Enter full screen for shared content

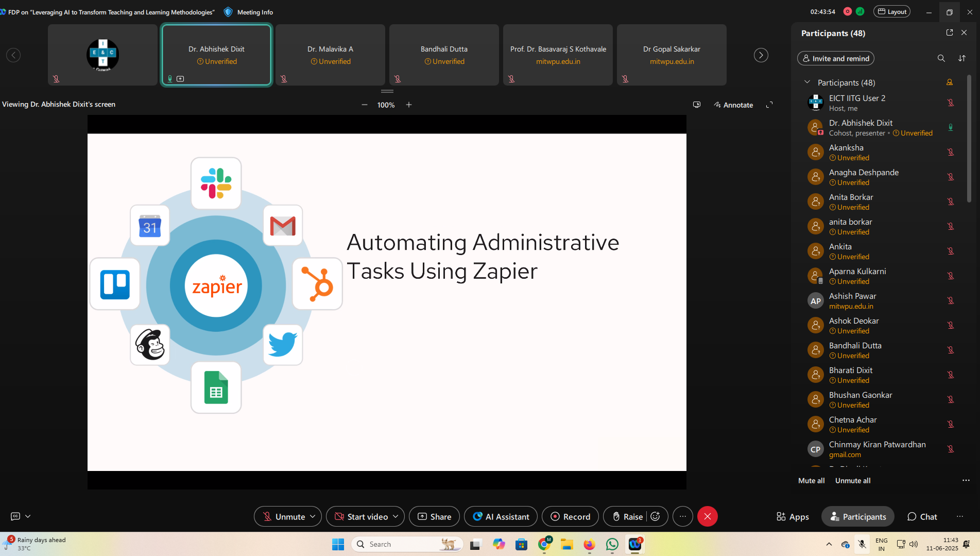pos(769,105)
